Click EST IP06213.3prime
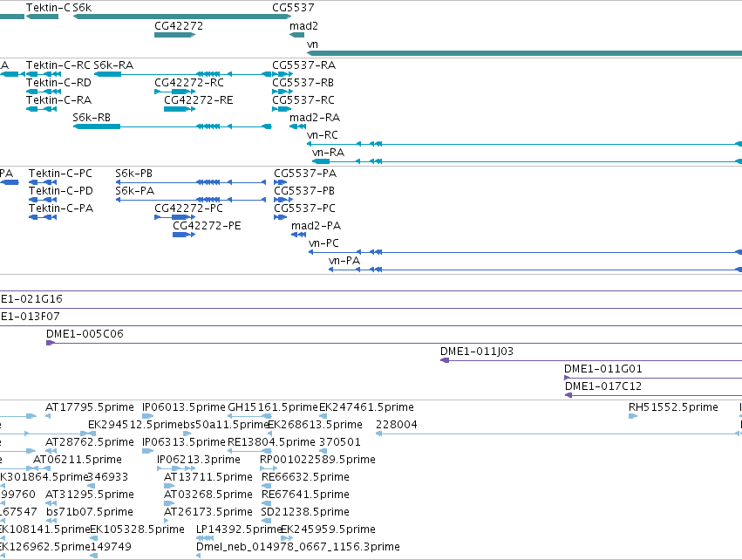The image size is (742, 560). (x=176, y=469)
